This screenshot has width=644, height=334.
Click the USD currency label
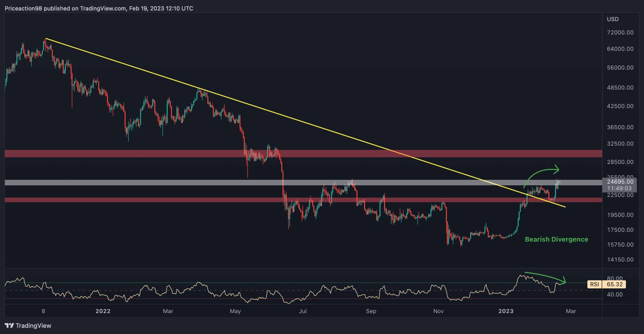pos(613,19)
